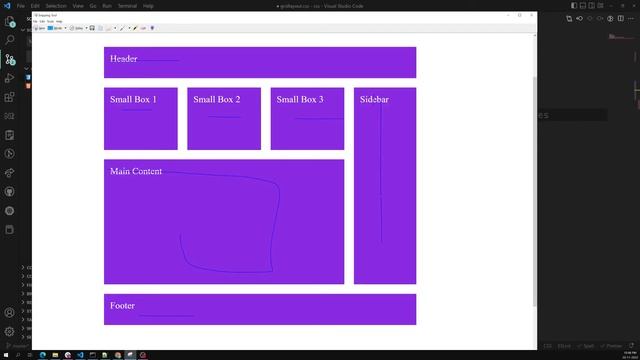This screenshot has height=360, width=640.
Task: Open VS Code Search view
Action: click(x=9, y=40)
